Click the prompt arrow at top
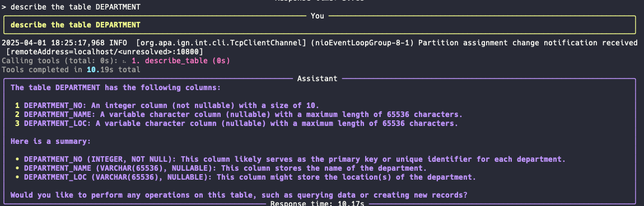This screenshot has height=206, width=644. point(4,7)
